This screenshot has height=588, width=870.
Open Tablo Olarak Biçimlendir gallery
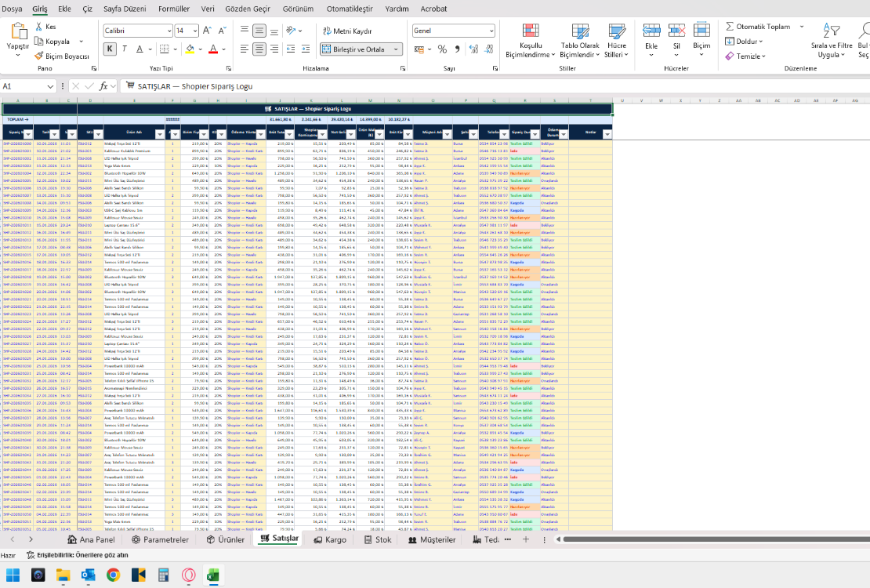tap(580, 41)
